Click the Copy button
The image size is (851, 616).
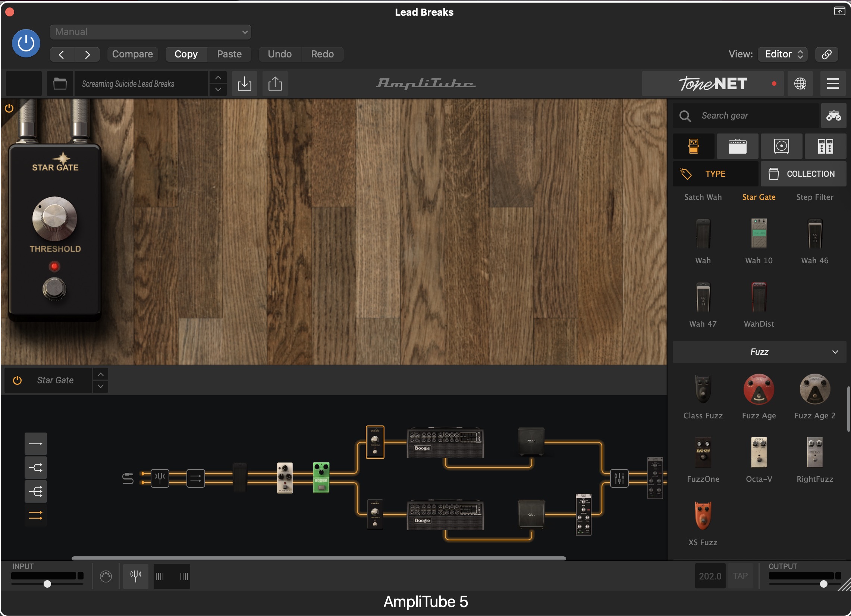(x=186, y=54)
